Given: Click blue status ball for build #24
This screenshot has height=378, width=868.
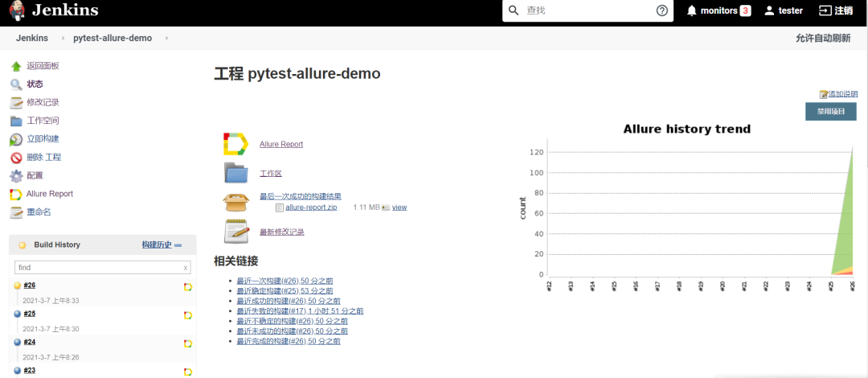Looking at the screenshot, I should pyautogui.click(x=17, y=342).
